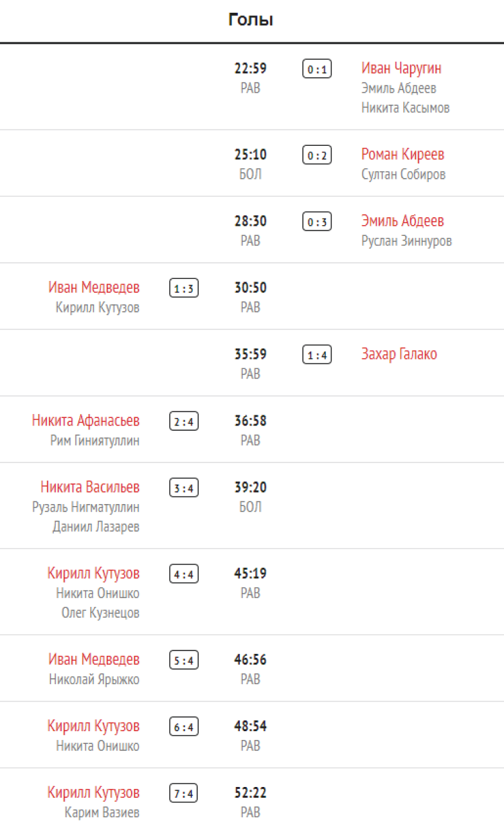Click the final 7:4 score badge
The width and height of the screenshot is (504, 832).
[183, 794]
